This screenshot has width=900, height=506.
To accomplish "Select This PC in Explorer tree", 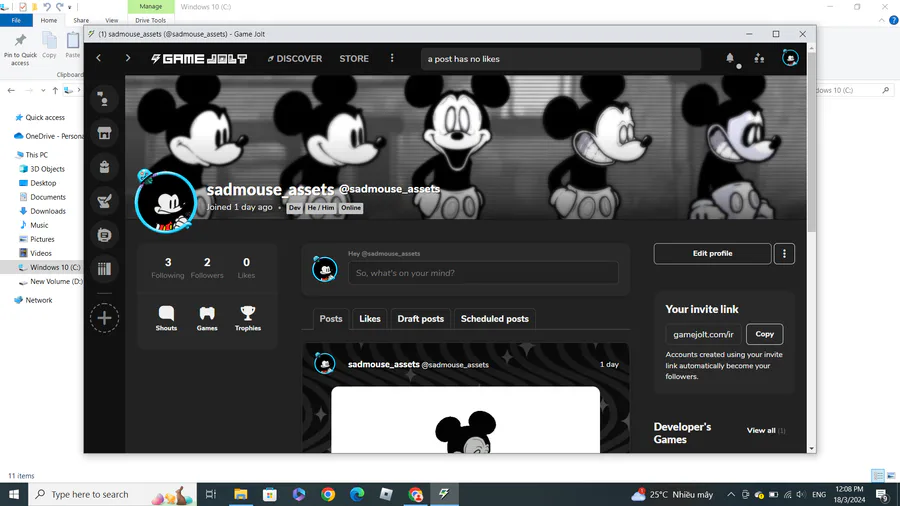I will tap(36, 155).
